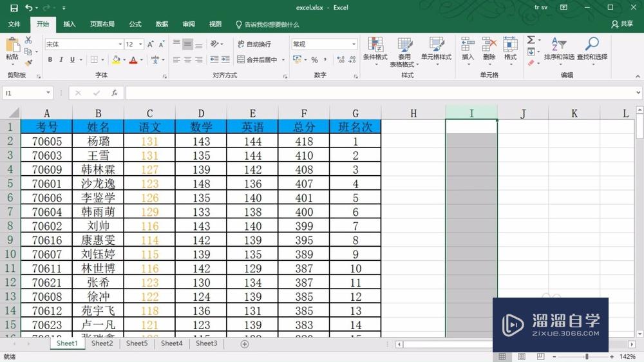
Task: Click the Clear eraser icon
Action: pos(531,63)
